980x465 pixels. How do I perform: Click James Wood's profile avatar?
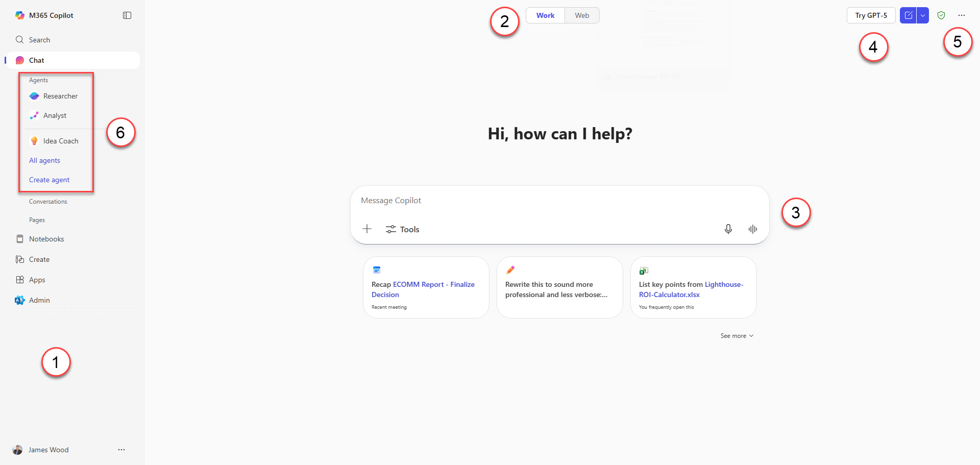pos(17,450)
